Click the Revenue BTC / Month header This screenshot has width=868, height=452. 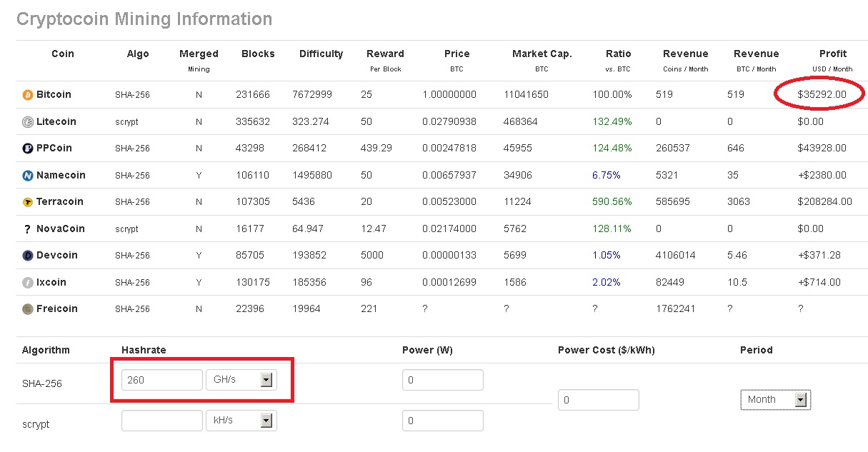click(756, 60)
